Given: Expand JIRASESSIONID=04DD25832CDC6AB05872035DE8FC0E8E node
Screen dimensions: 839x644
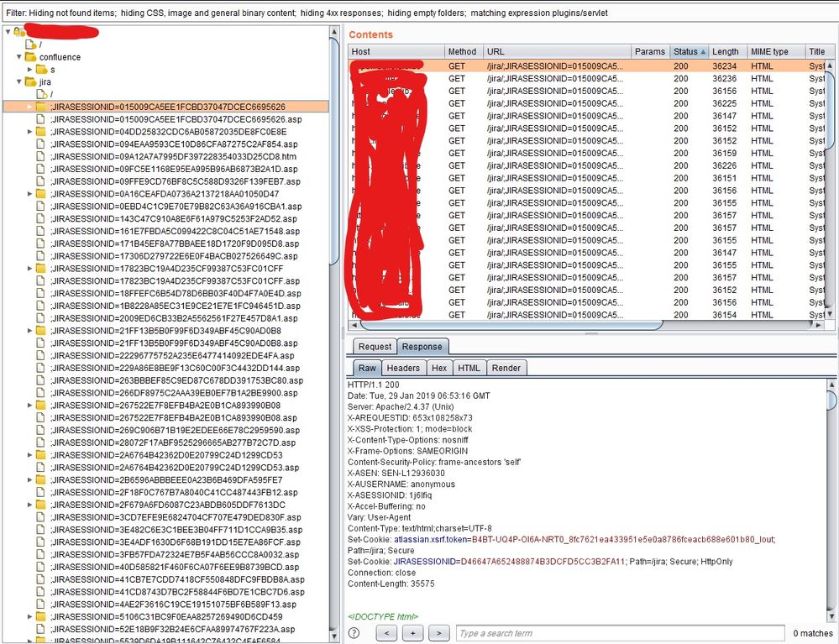Looking at the screenshot, I should click(30, 131).
